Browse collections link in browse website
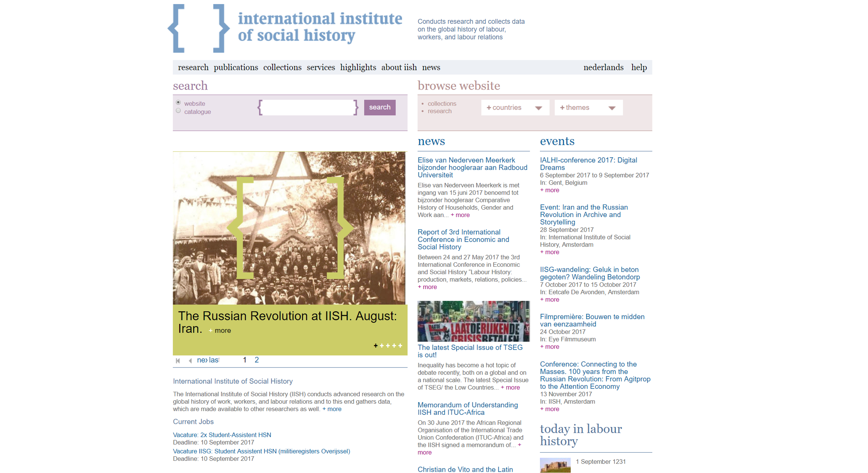Image resolution: width=868 pixels, height=473 pixels. coord(442,103)
